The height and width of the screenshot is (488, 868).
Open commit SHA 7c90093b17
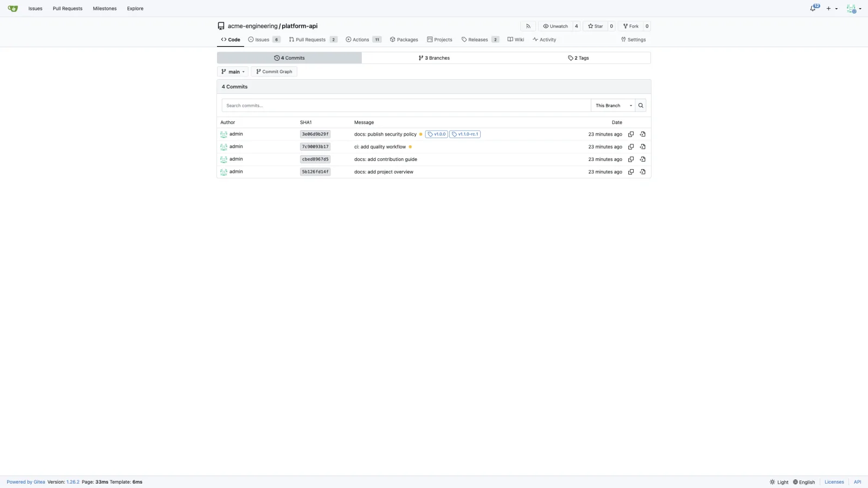pyautogui.click(x=315, y=147)
